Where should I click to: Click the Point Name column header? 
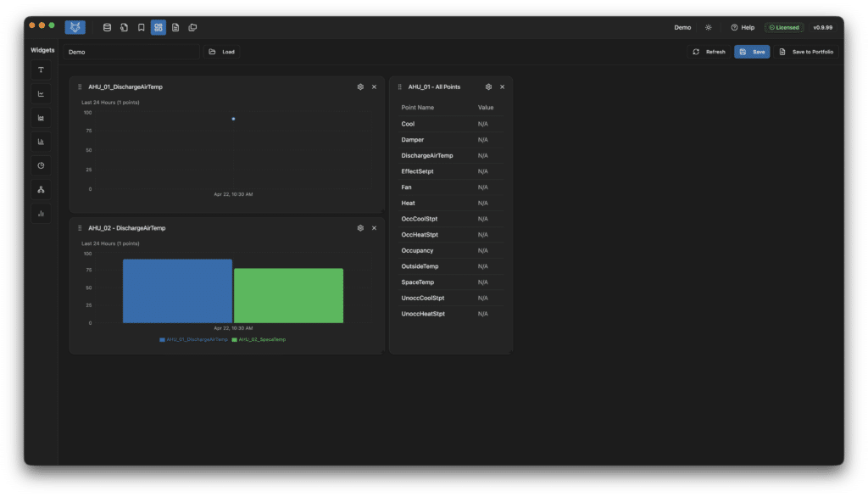click(x=417, y=108)
